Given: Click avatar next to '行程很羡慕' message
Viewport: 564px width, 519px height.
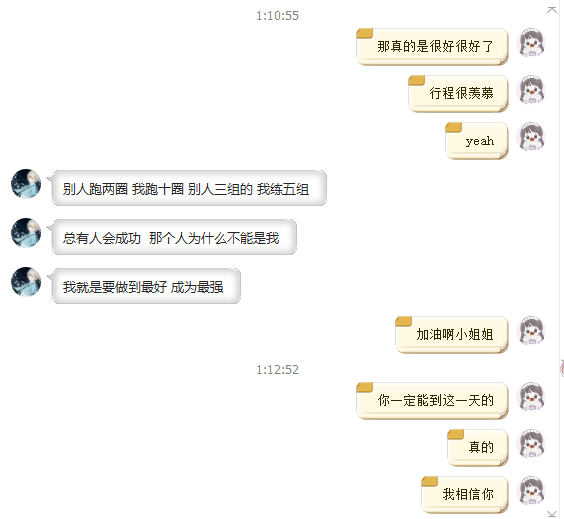Looking at the screenshot, I should tap(531, 90).
